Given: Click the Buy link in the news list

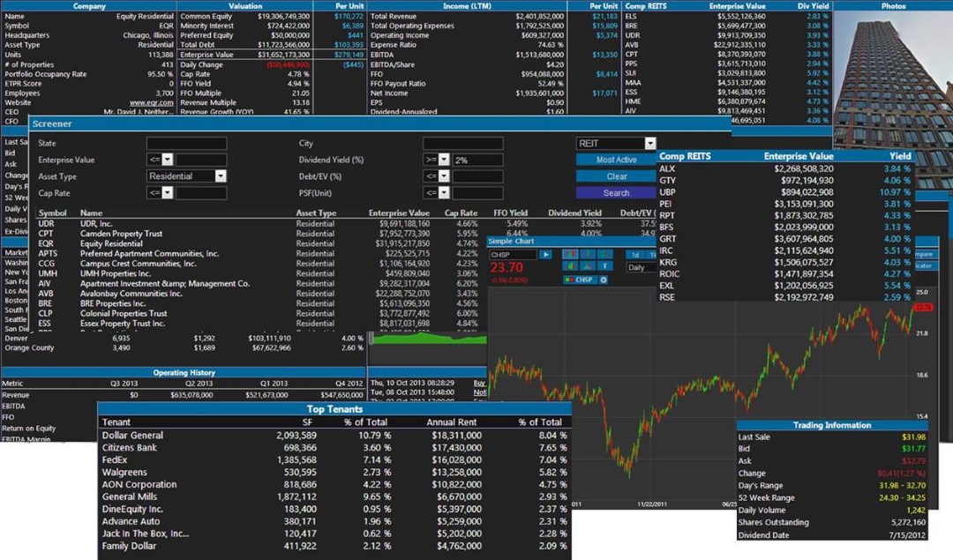Looking at the screenshot, I should (479, 384).
